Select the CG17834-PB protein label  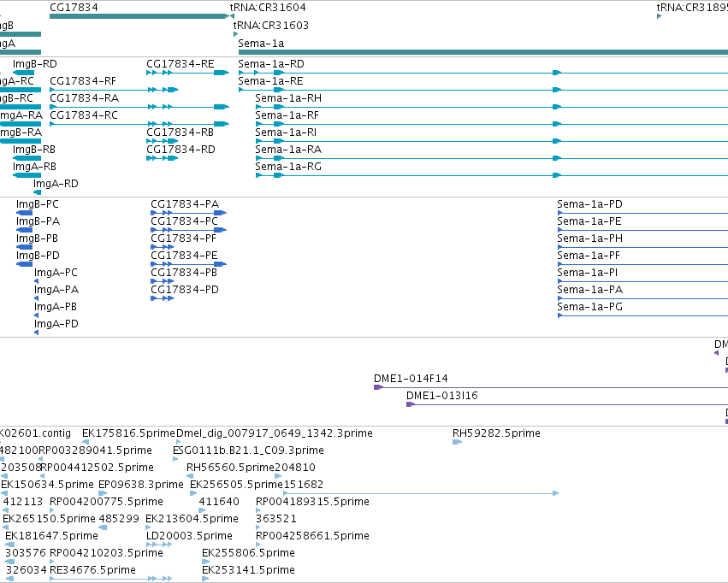184,274
